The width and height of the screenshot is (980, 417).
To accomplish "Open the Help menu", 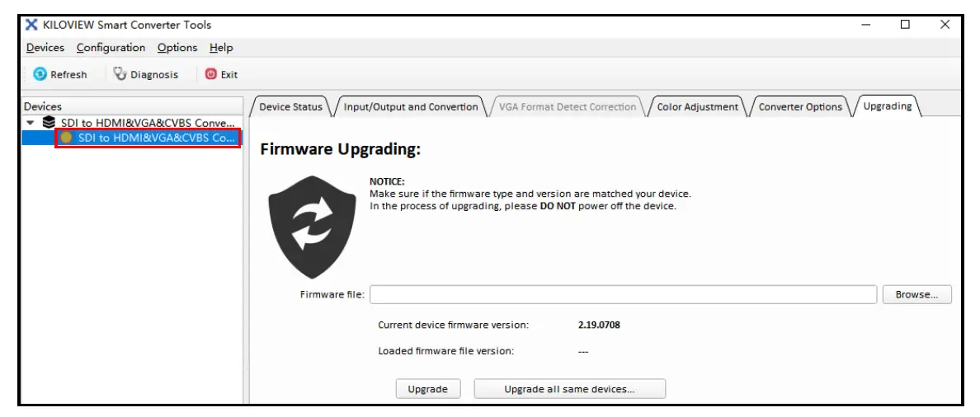I will point(221,48).
